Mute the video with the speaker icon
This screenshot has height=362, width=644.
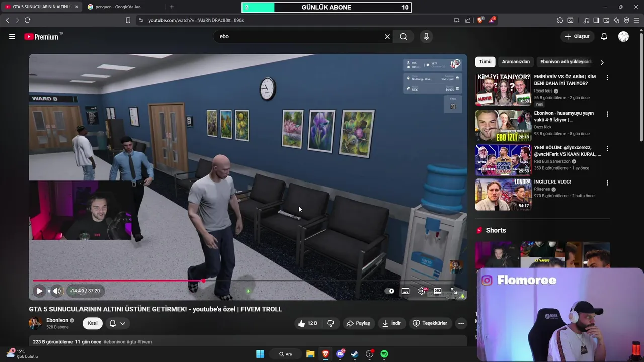[57, 291]
